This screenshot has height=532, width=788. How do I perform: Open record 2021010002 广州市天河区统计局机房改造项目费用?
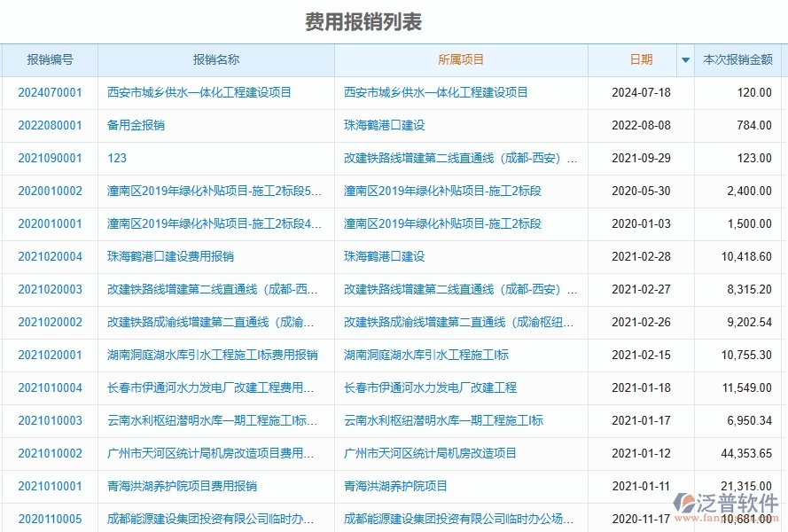(48, 453)
